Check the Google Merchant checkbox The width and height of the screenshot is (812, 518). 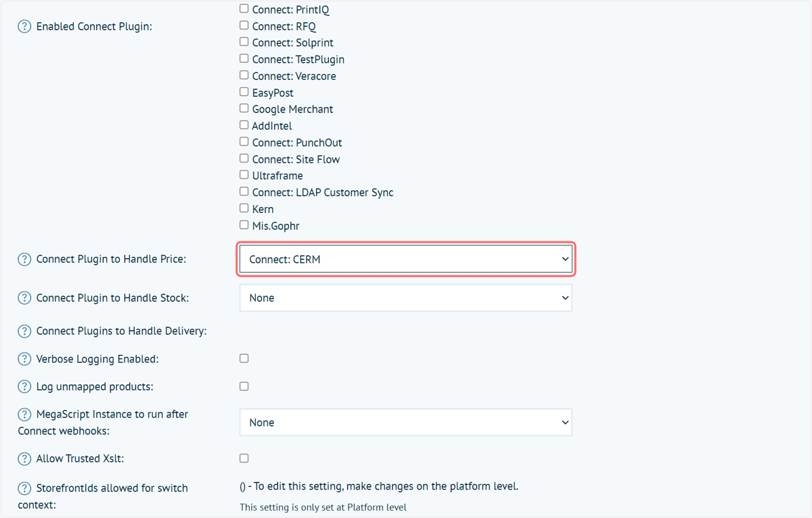coord(244,108)
